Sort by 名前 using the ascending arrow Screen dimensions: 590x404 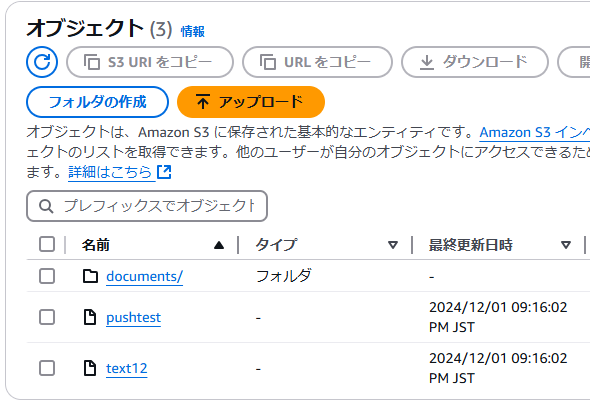point(219,246)
